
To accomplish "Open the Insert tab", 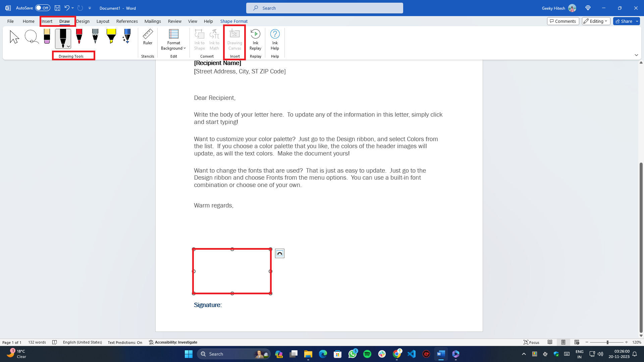I will (x=47, y=21).
